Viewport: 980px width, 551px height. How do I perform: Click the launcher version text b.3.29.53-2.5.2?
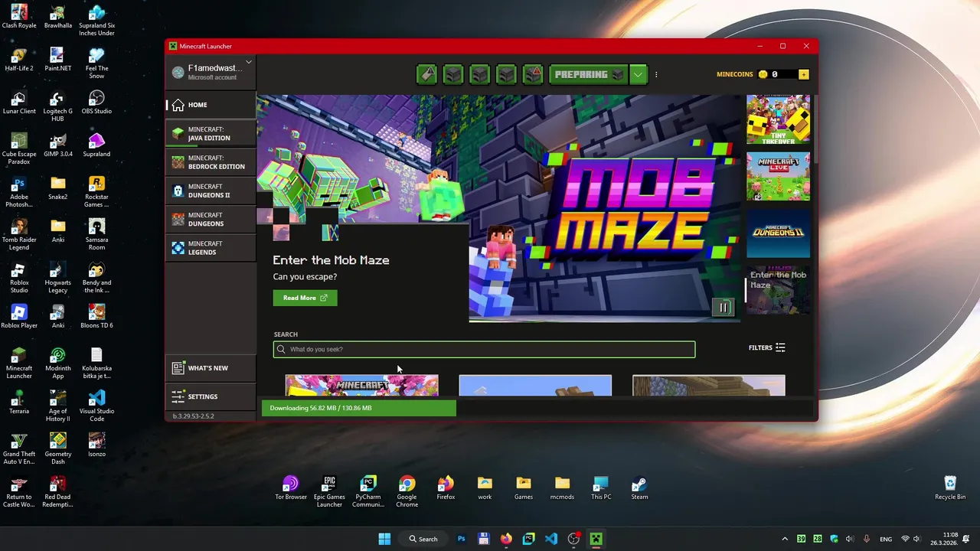tap(194, 416)
